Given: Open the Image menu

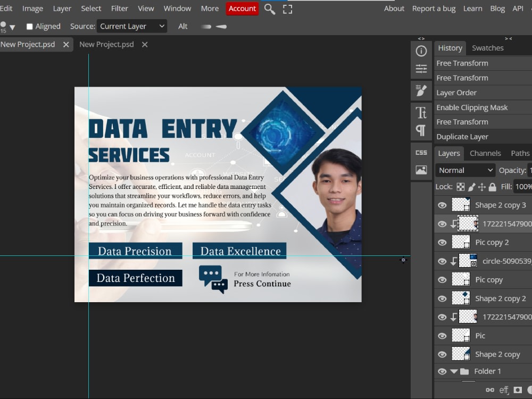Looking at the screenshot, I should click(32, 9).
